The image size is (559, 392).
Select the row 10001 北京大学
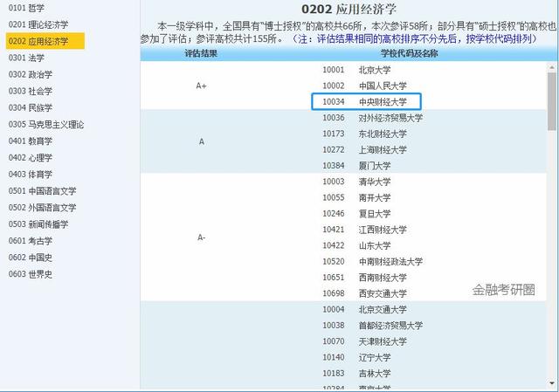(356, 70)
